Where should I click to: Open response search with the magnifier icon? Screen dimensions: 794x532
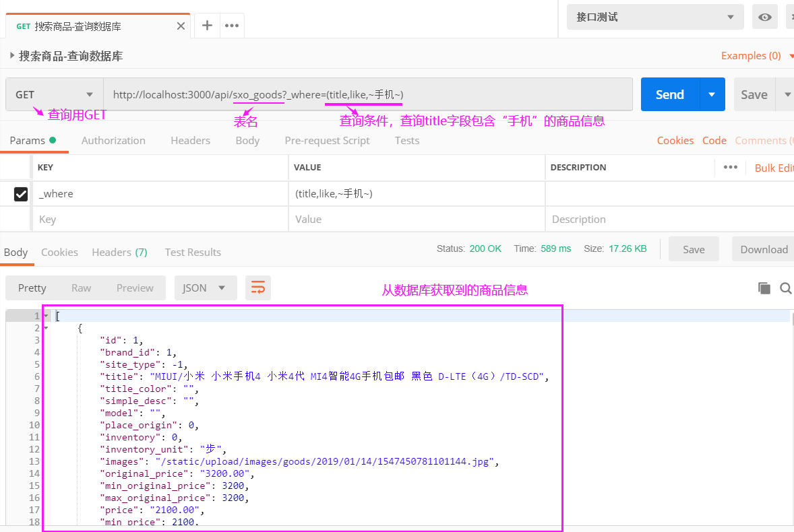[x=785, y=288]
